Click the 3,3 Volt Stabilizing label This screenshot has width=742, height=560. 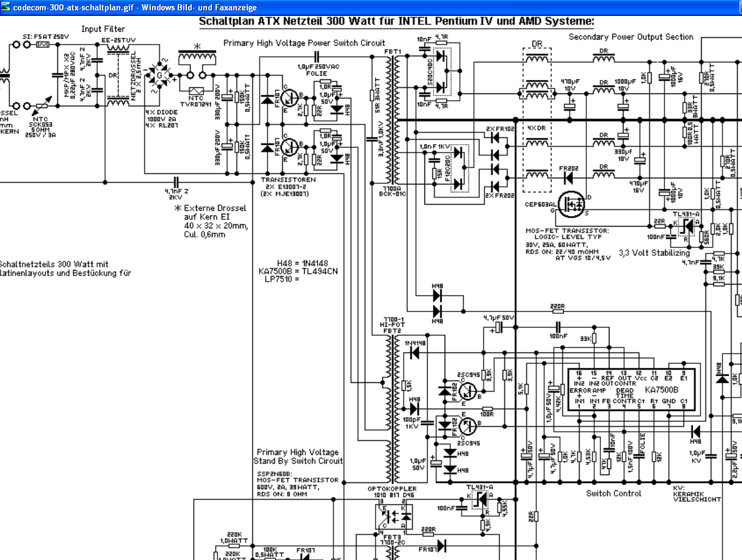(654, 252)
